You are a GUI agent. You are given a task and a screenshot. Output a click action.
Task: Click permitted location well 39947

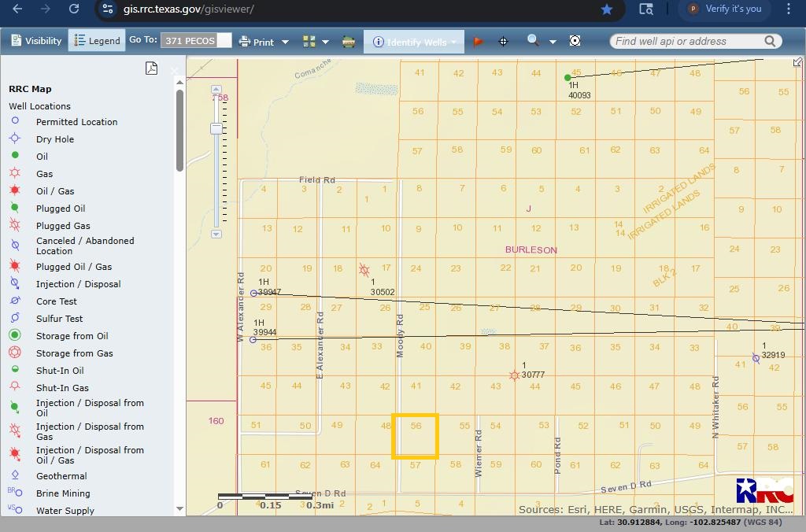[x=253, y=293]
